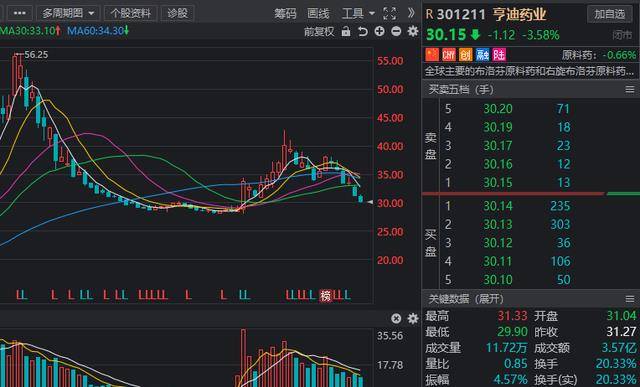The image size is (640, 387).
Task: Open the 筹码 chip distribution view
Action: click(x=285, y=13)
